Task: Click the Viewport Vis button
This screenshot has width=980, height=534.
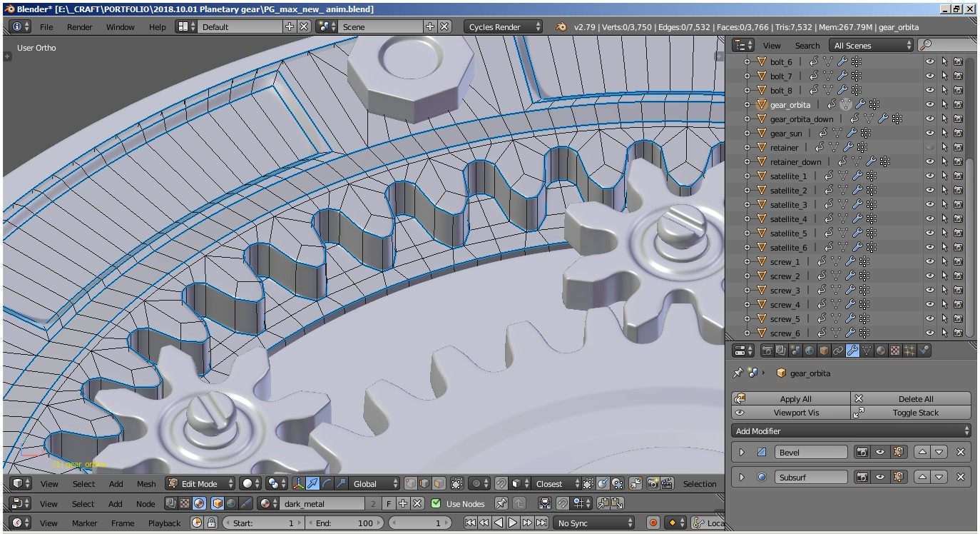Action: tap(791, 413)
